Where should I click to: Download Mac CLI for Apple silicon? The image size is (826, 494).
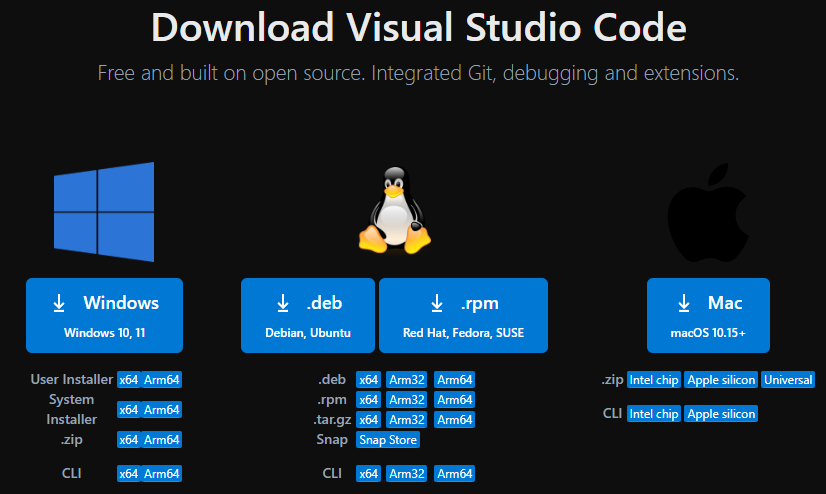(721, 414)
